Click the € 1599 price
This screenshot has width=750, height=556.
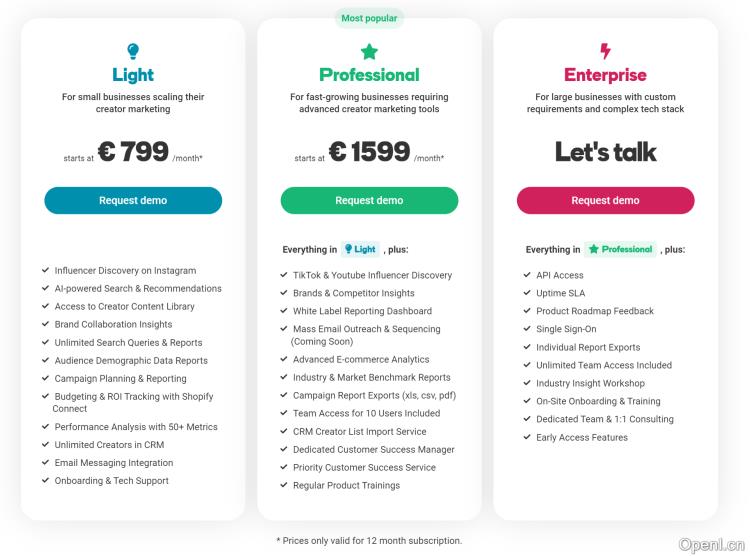coord(369,152)
